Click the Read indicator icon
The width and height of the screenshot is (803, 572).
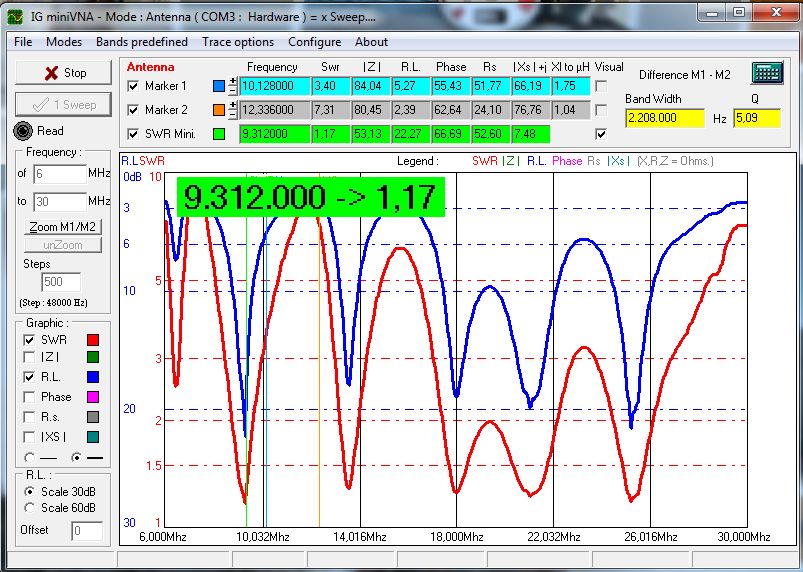pyautogui.click(x=23, y=131)
